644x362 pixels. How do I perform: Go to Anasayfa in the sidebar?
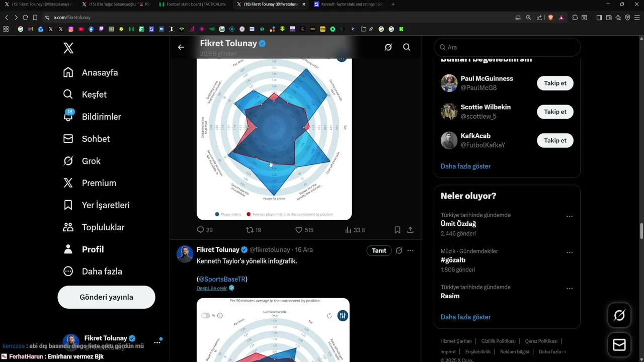91,72
